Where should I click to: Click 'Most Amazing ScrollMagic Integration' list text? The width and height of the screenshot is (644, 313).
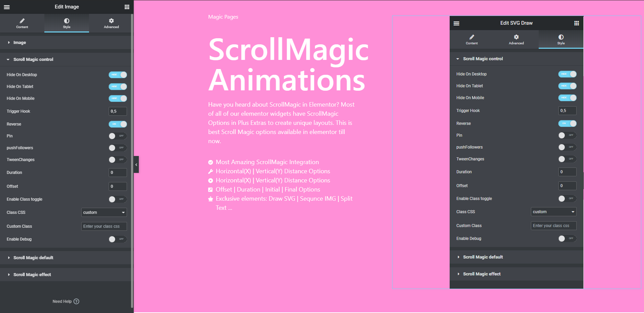[x=267, y=162]
